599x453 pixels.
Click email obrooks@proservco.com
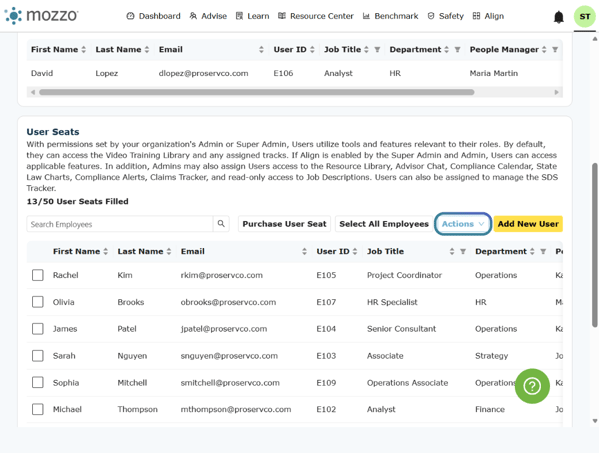tap(228, 302)
